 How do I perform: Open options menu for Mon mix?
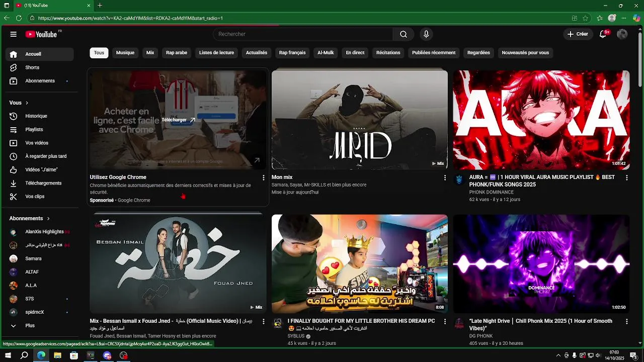445,178
